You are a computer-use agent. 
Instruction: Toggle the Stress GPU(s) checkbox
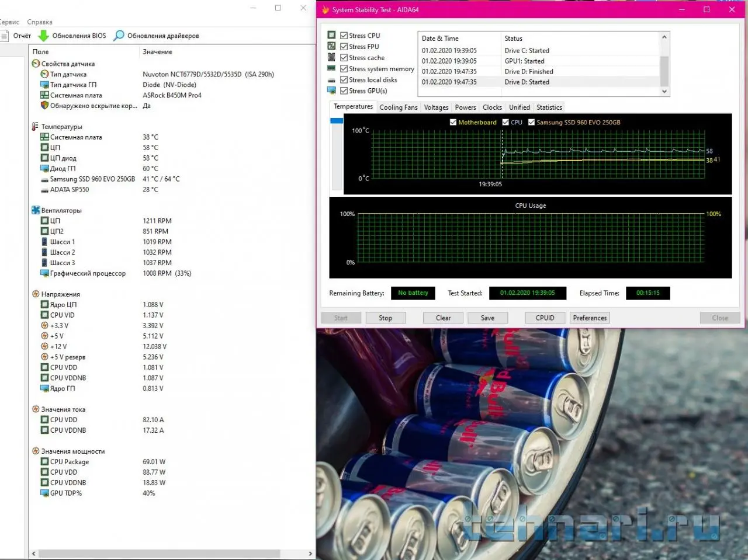click(344, 91)
